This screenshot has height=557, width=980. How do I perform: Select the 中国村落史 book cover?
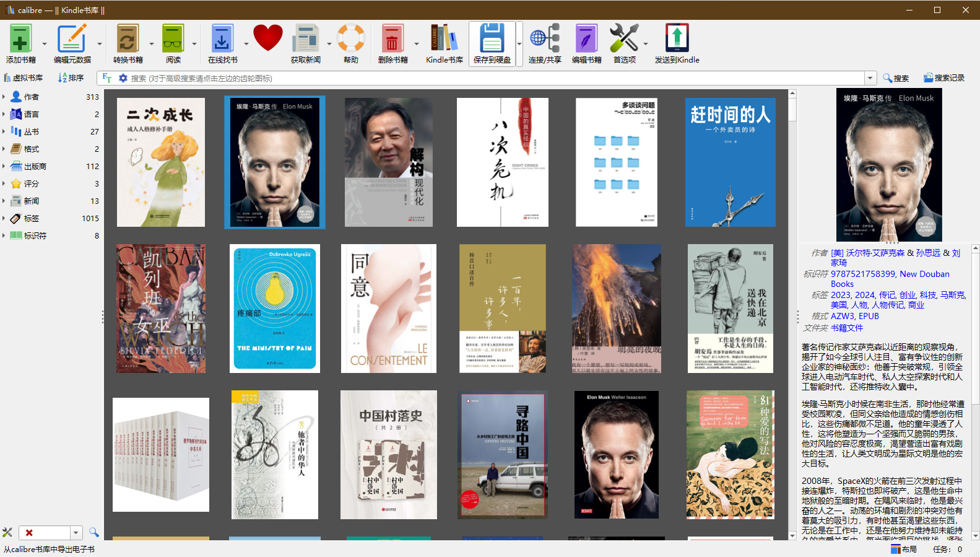pos(389,455)
